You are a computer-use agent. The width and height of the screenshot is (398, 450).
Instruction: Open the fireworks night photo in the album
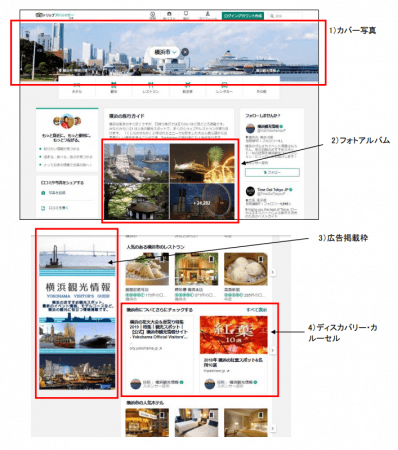[x=202, y=163]
